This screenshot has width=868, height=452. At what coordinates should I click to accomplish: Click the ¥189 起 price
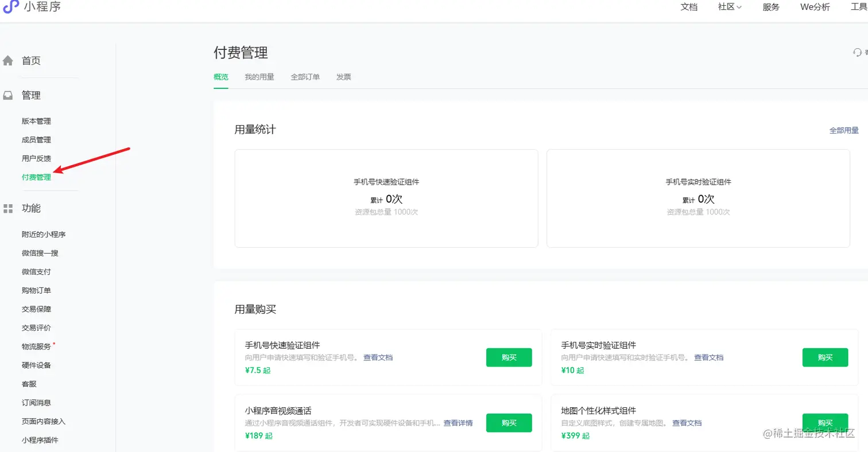coord(259,436)
